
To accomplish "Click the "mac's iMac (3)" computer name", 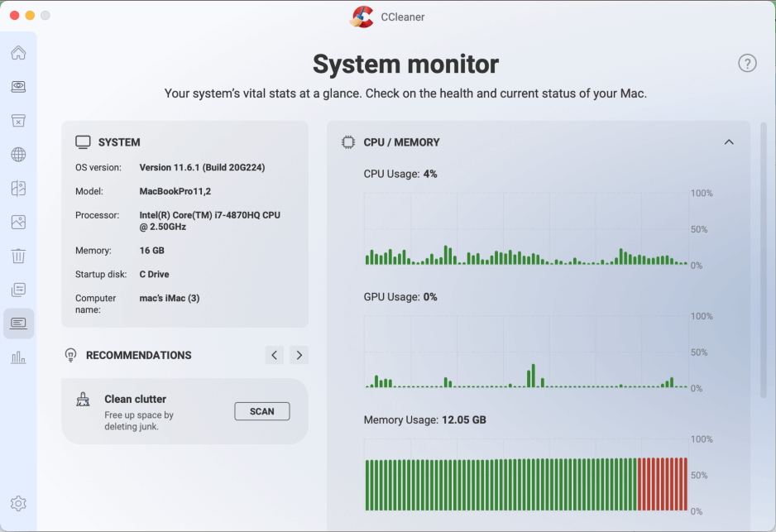I will click(170, 298).
